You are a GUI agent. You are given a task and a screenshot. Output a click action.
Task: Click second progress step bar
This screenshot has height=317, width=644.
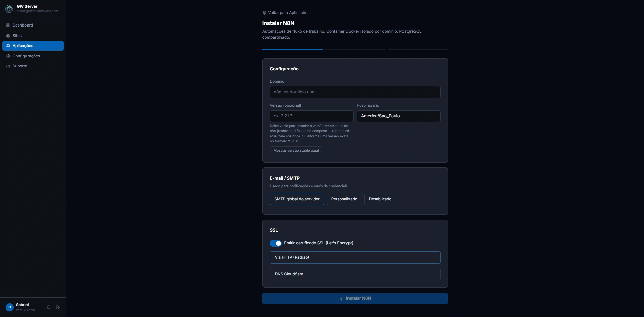355,49
